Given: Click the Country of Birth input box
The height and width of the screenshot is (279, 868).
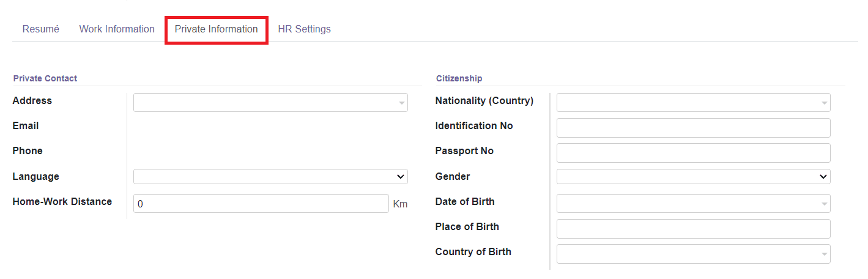Looking at the screenshot, I should coord(694,254).
